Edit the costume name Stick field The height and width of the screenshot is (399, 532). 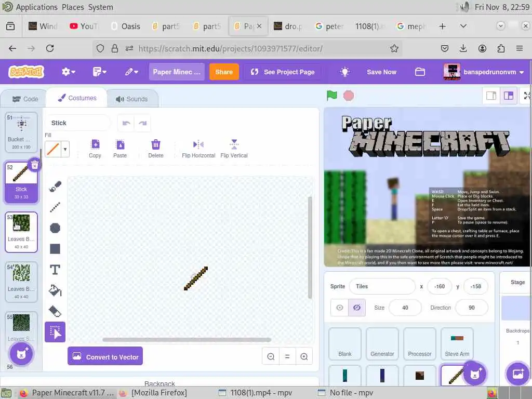pyautogui.click(x=77, y=123)
